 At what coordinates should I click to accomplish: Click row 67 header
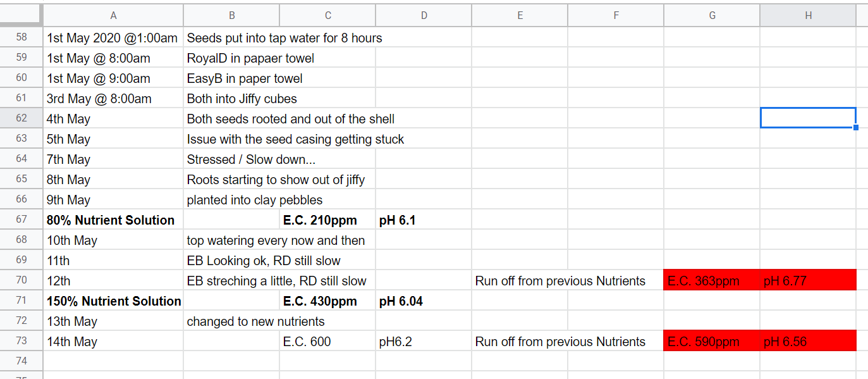tap(21, 220)
